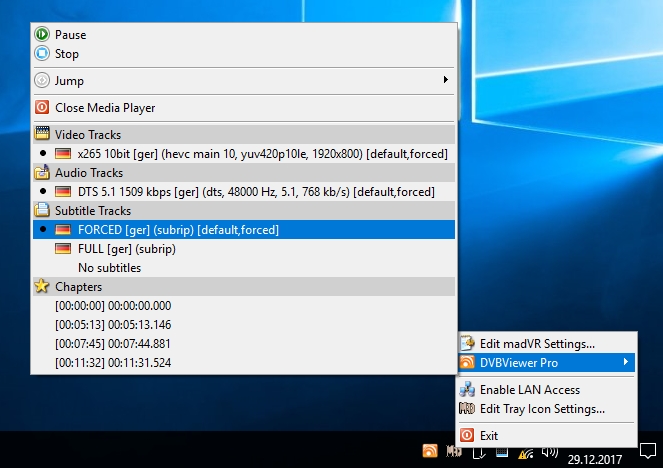Click the Edit Tray Icon Settings icon

467,408
